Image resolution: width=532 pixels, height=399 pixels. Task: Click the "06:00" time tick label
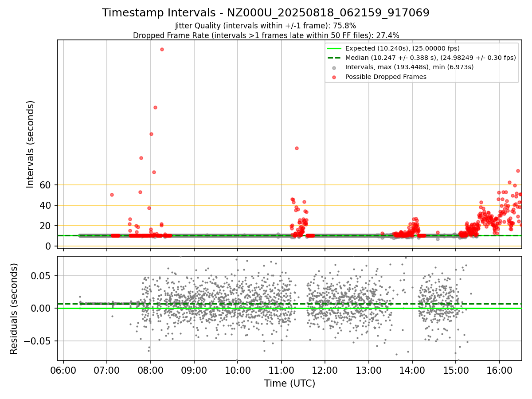coord(63,371)
